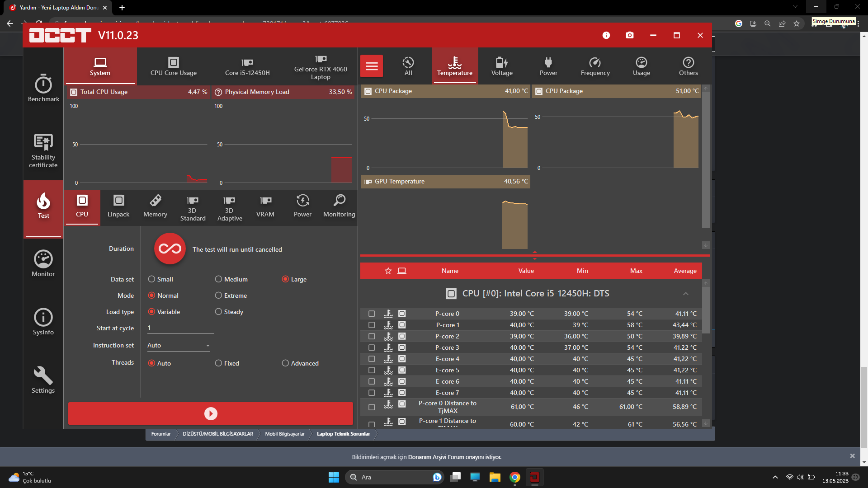Viewport: 868px width, 488px height.
Task: Switch to the Frequency graphs tab
Action: (595, 66)
